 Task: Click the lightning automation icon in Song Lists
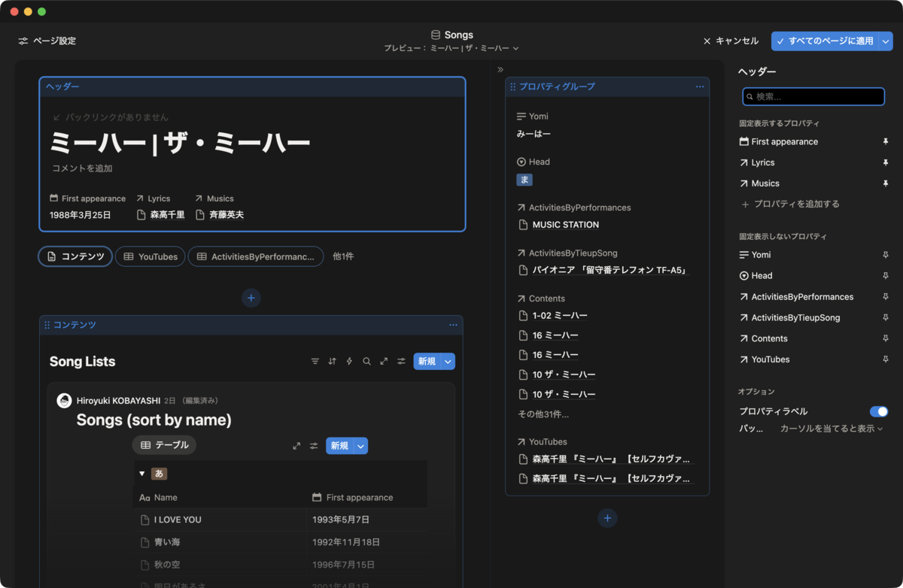click(x=349, y=362)
